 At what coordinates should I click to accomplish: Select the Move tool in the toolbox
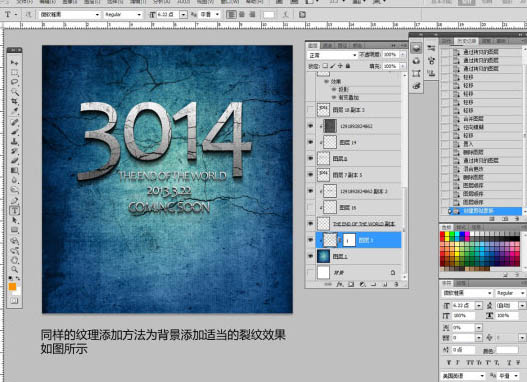[14, 62]
